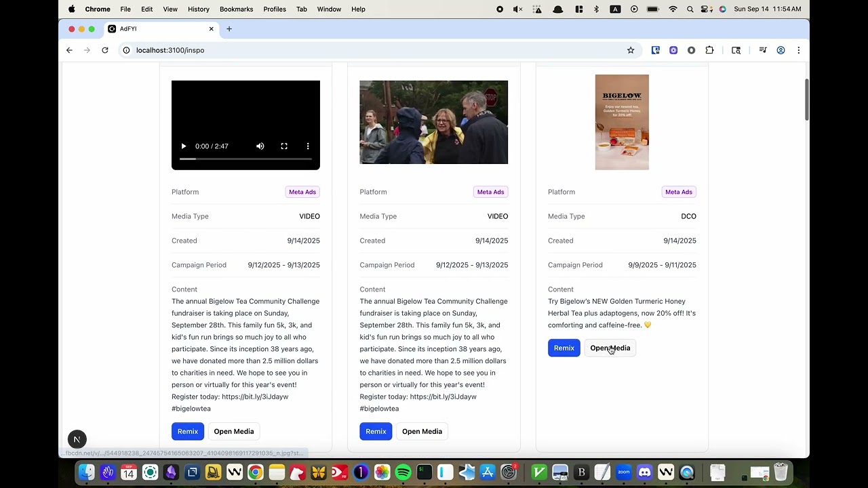
Task: Reload the localhost page
Action: [105, 50]
